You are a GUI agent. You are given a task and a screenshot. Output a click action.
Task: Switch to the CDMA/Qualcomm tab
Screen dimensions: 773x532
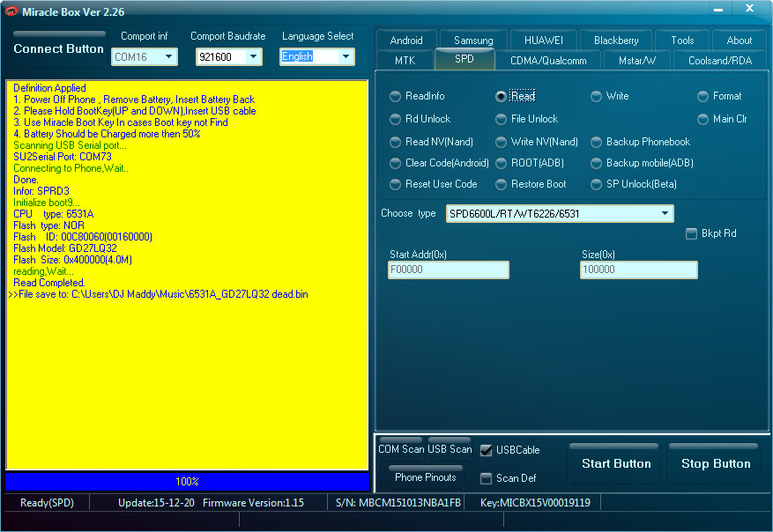(x=548, y=61)
